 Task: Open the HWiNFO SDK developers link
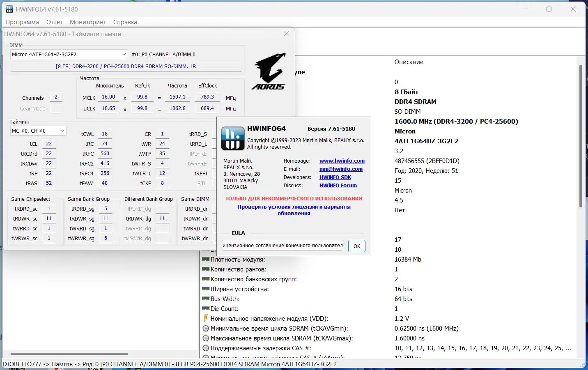tap(335, 177)
